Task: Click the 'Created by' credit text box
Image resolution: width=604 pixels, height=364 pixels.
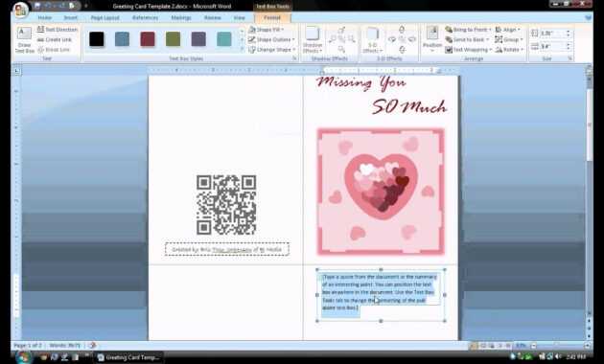Action: coord(227,249)
